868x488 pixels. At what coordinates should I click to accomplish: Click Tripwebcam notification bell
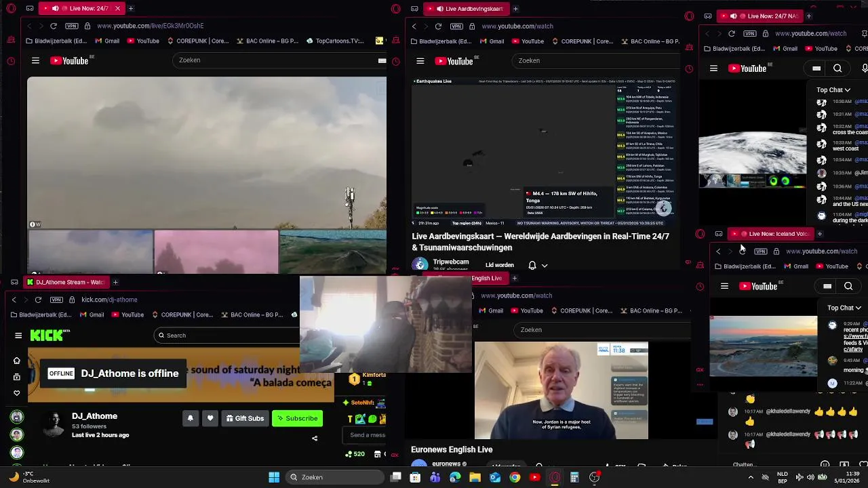pos(532,266)
